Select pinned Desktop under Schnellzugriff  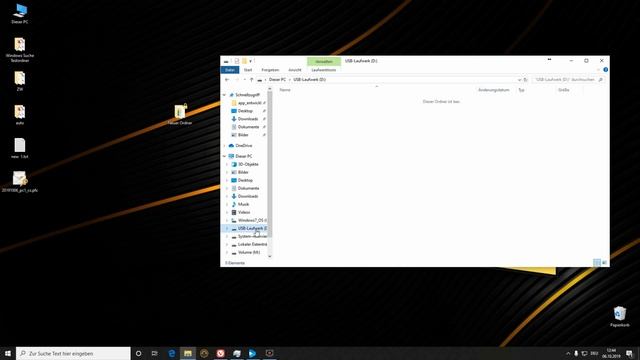[245, 111]
